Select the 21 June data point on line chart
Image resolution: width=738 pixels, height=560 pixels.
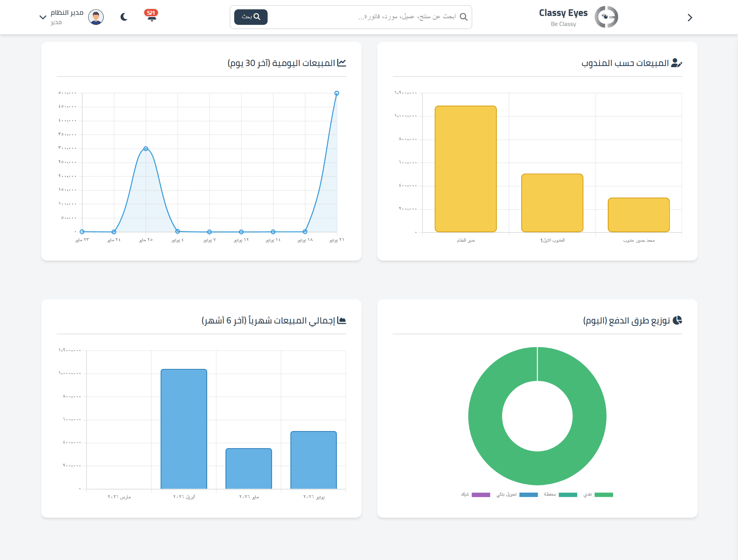click(x=337, y=93)
